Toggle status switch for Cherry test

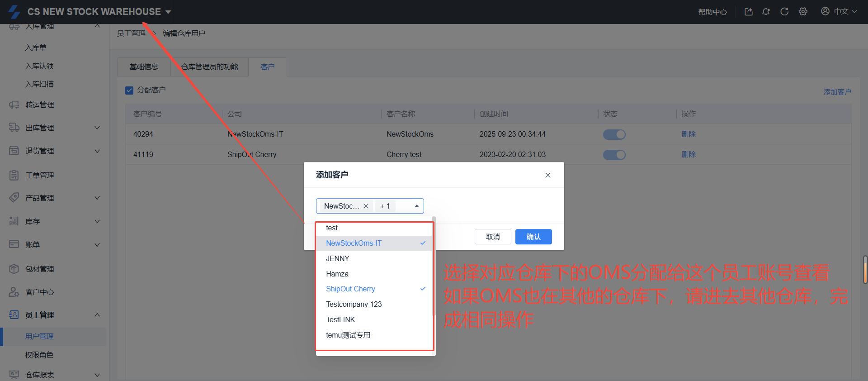[x=614, y=155]
